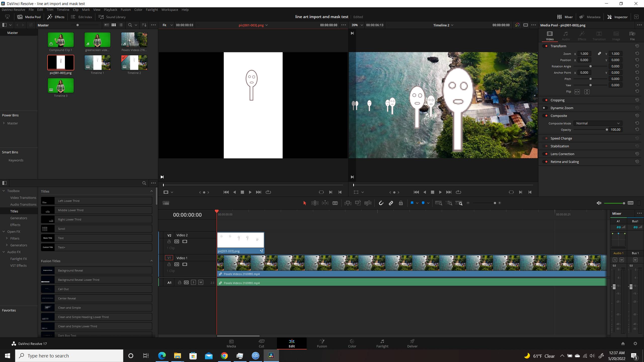Collapse the Open FX tree
Viewport: 644px width, 362px height.
pos(4,232)
